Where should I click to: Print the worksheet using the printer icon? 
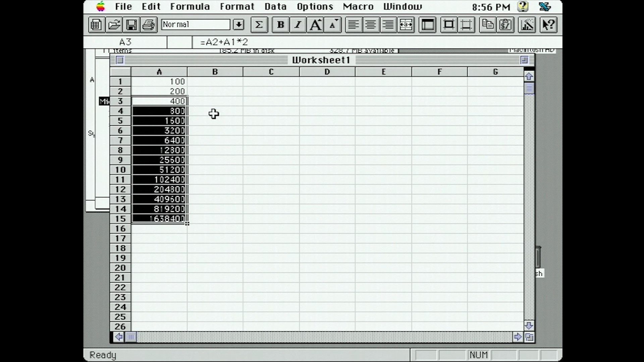coord(149,25)
